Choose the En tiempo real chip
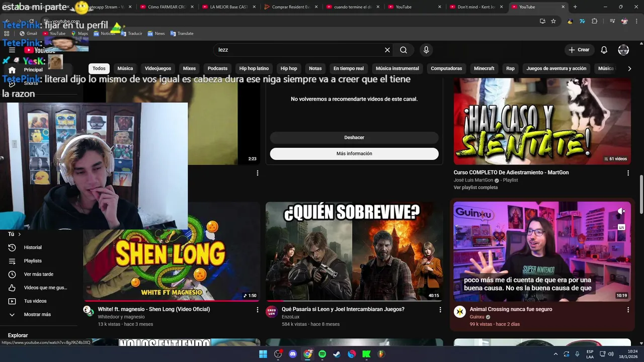Screen dimensions: 644x362 pyautogui.click(x=349, y=68)
